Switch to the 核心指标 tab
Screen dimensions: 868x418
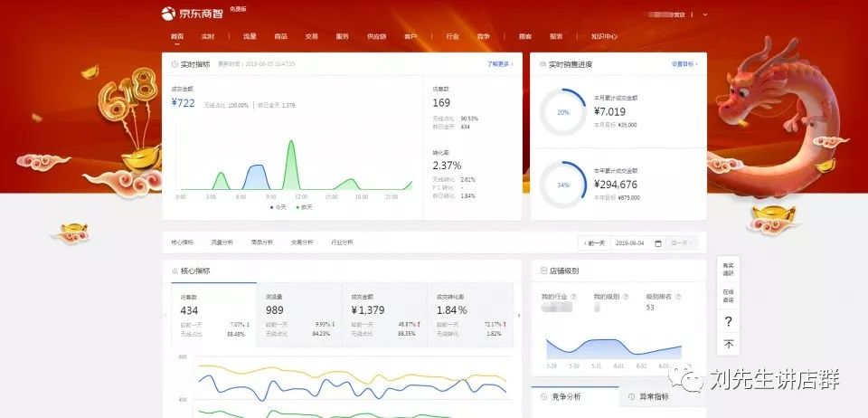(182, 242)
